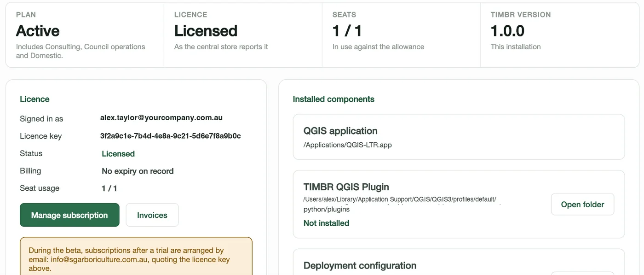Click the This installation caption
This screenshot has height=275, width=644.
pyautogui.click(x=516, y=47)
